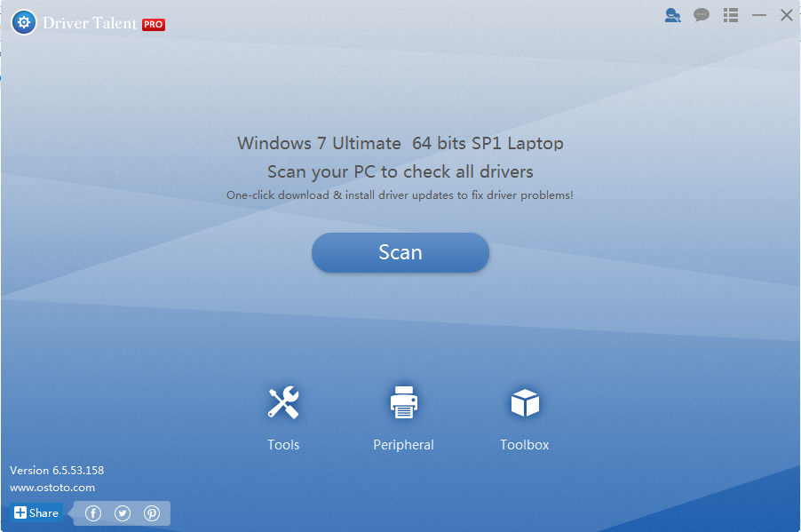
Task: Share via Facebook icon
Action: 93,513
